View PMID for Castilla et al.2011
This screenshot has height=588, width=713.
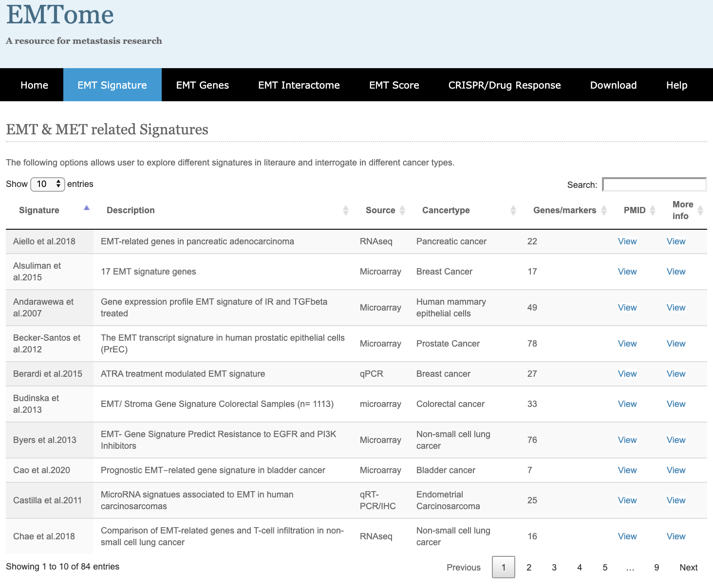627,500
